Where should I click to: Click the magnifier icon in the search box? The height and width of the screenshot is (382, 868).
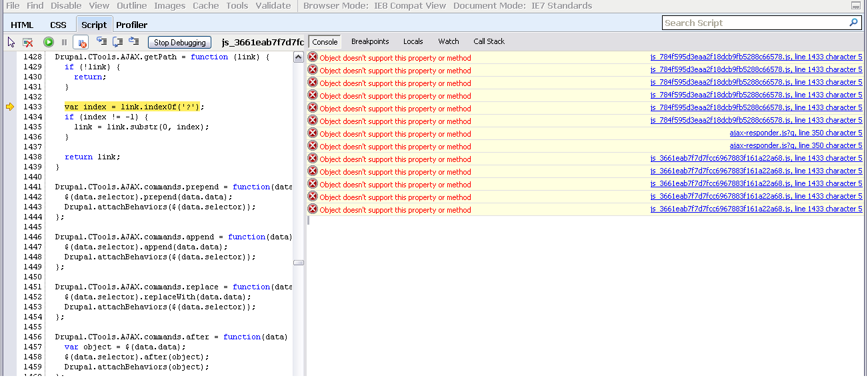click(x=853, y=23)
